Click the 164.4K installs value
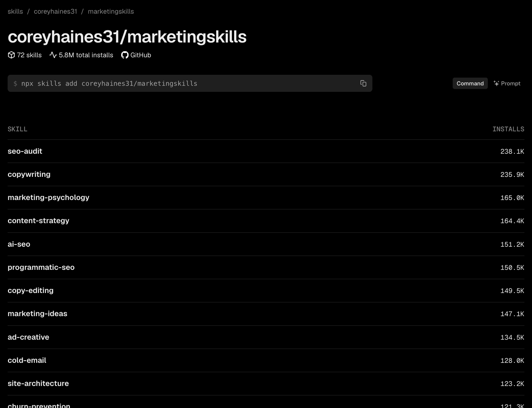 (512, 221)
